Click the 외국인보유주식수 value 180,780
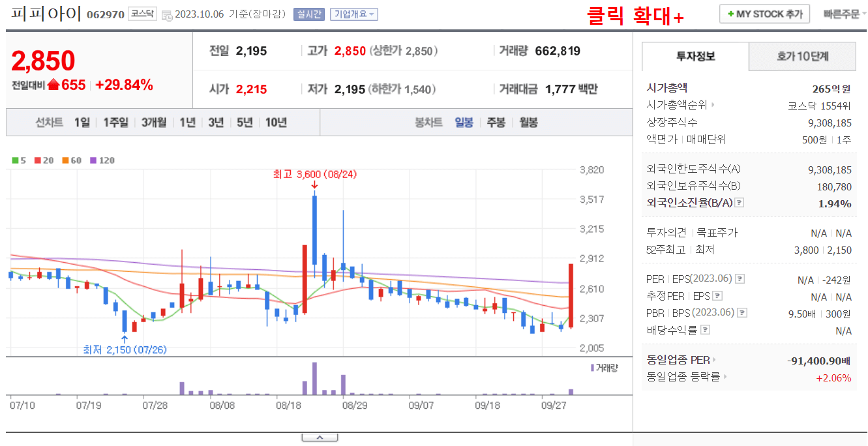The height and width of the screenshot is (446, 868). [834, 186]
